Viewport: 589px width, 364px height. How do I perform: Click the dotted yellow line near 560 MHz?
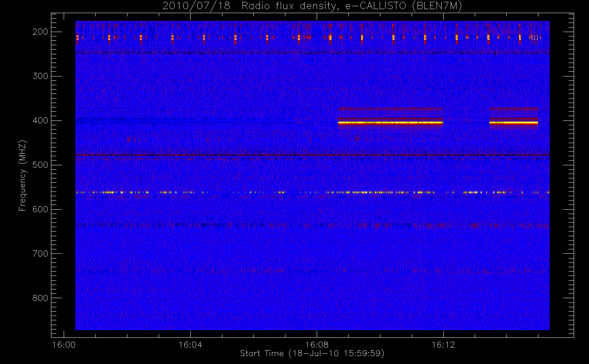coord(312,192)
